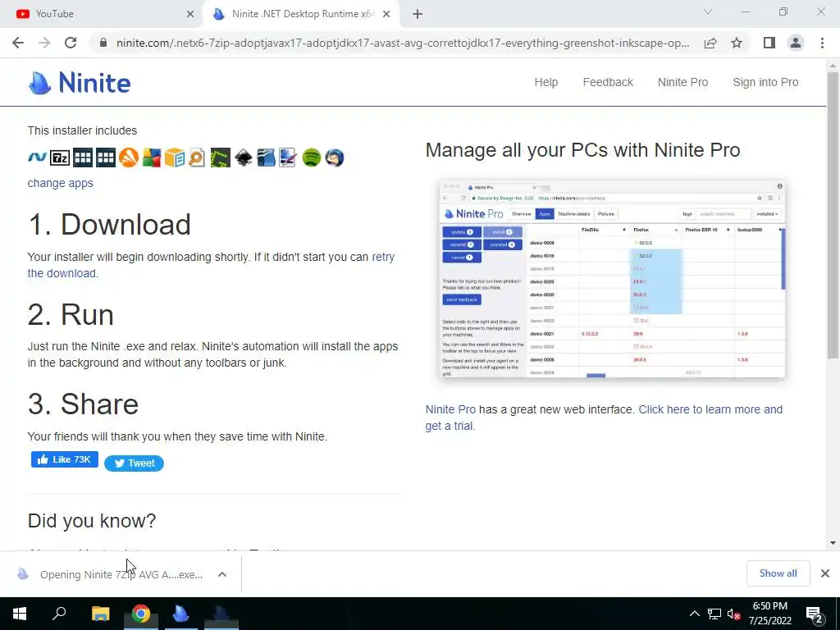Open the Chrome three-dot menu
The height and width of the screenshot is (630, 840).
click(x=822, y=43)
